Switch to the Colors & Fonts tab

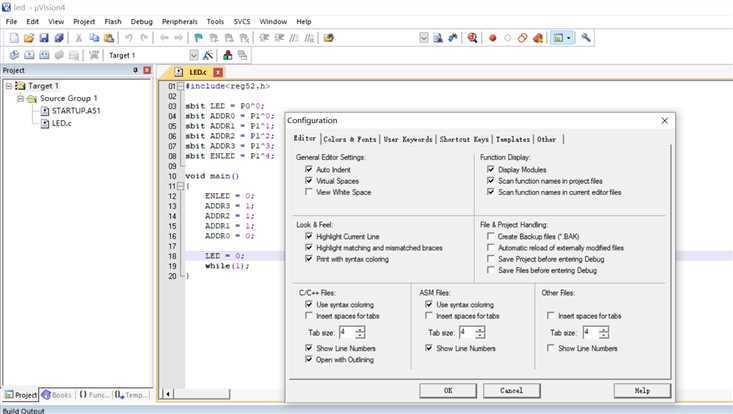tap(350, 139)
